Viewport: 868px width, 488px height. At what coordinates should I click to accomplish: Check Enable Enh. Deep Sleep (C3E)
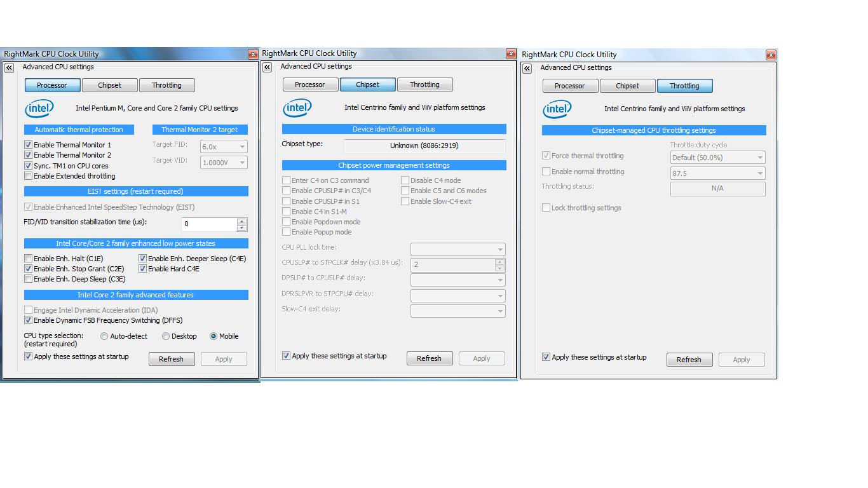pyautogui.click(x=28, y=279)
